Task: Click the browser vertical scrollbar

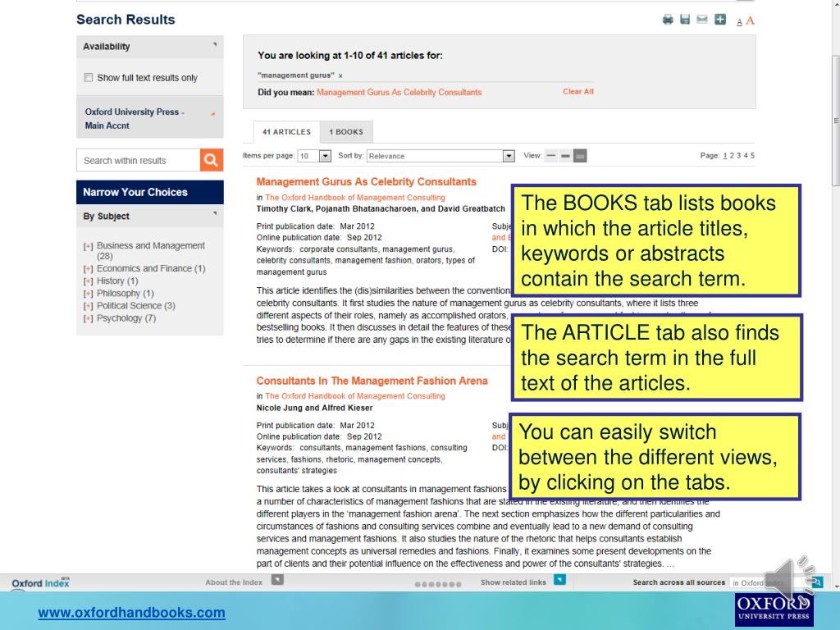Action: pos(836,121)
